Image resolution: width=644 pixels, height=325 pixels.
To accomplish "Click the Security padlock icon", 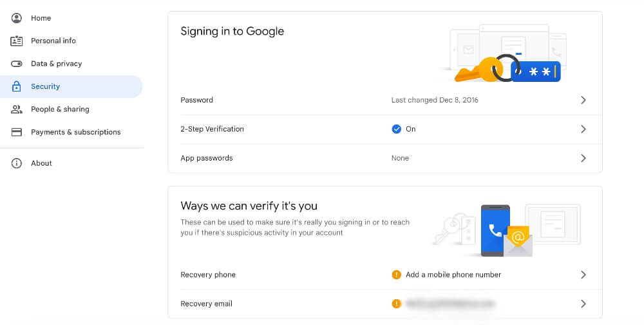I will tap(17, 86).
